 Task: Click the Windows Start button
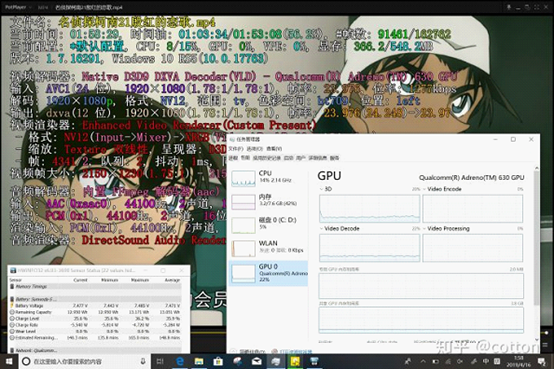pos(8,361)
